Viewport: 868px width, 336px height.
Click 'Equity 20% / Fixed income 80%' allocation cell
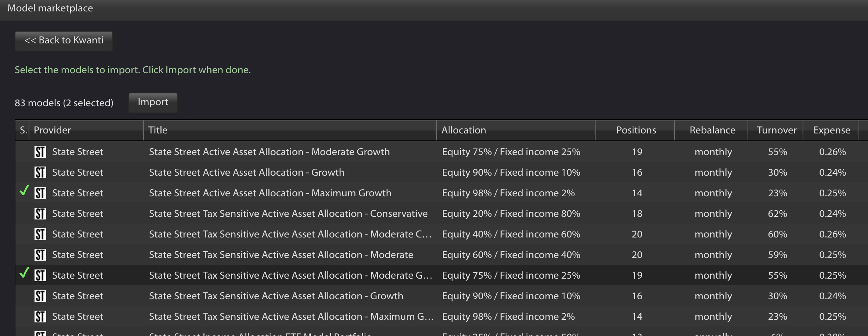pyautogui.click(x=511, y=214)
